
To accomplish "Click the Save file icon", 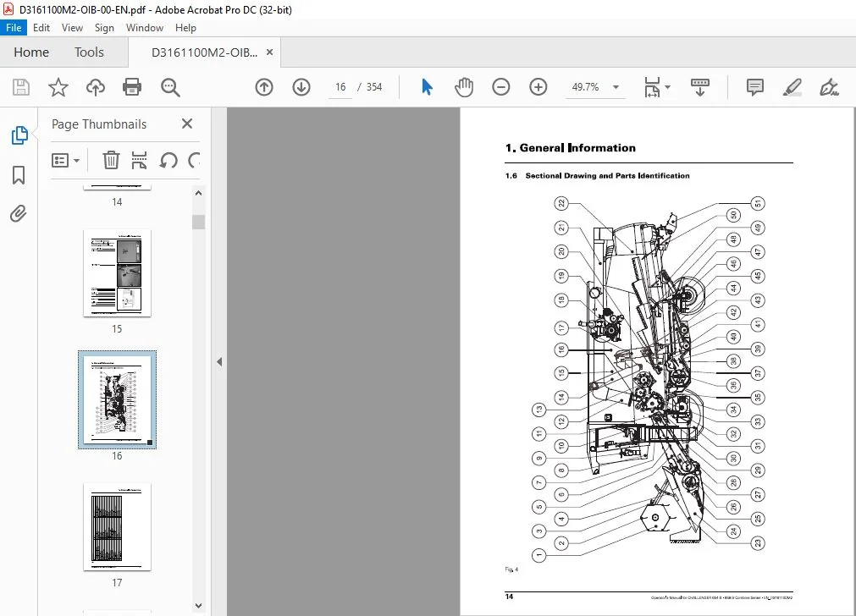I will click(21, 87).
